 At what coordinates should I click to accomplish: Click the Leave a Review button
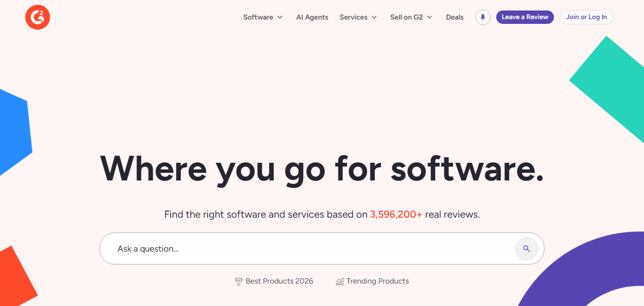525,17
